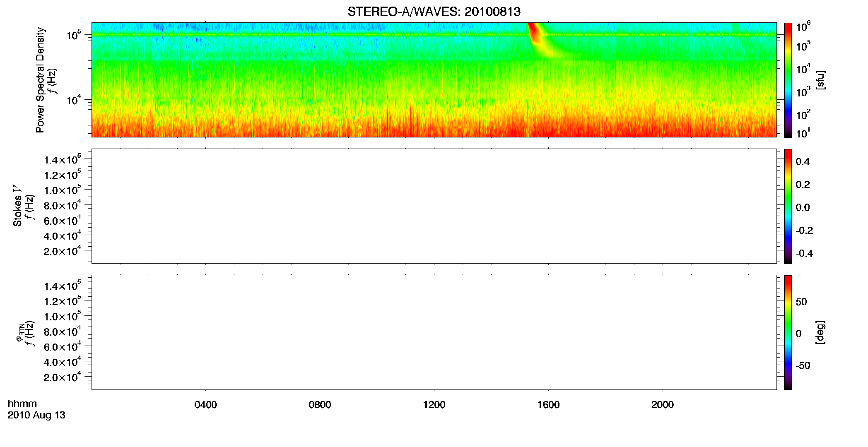
Task: Click the 0800 time tick label
Action: coord(320,405)
